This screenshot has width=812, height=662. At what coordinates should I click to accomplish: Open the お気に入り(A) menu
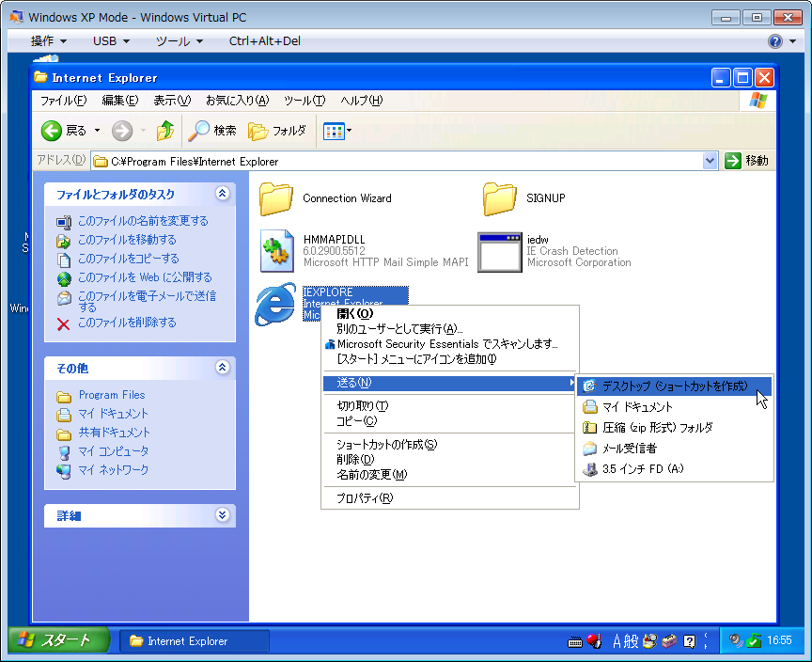coord(237,101)
